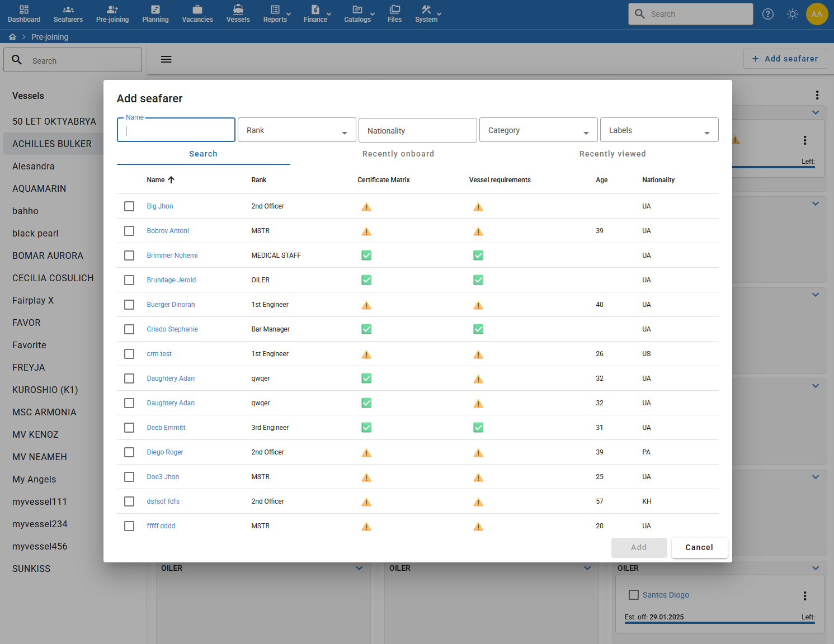Switch to the Recently viewed tab

pyautogui.click(x=612, y=154)
